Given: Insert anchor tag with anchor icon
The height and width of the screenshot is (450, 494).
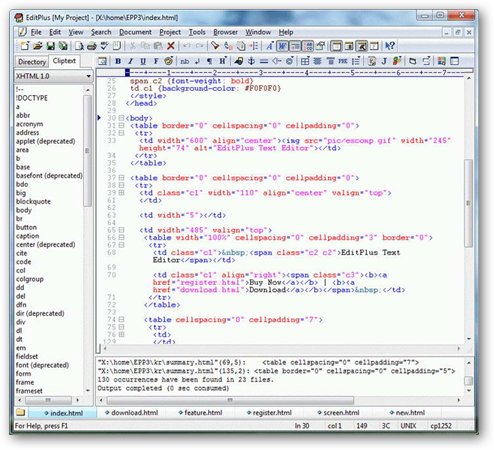Looking at the screenshot, I should (251, 61).
